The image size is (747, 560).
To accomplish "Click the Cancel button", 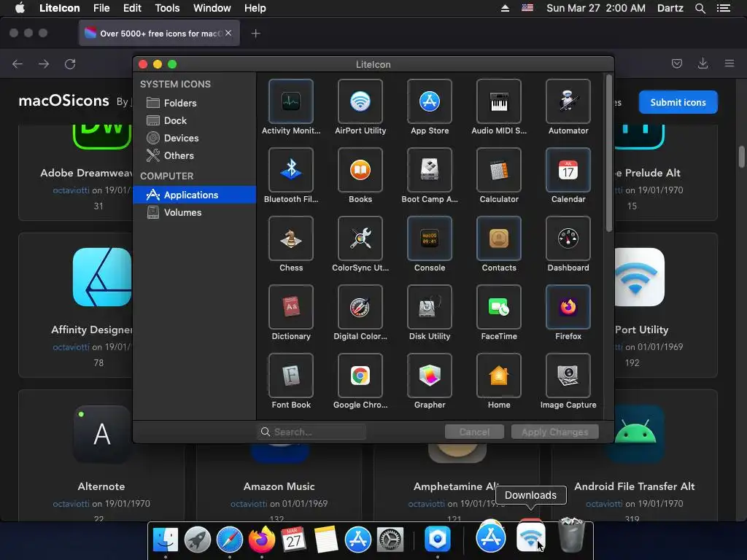I will tap(474, 432).
